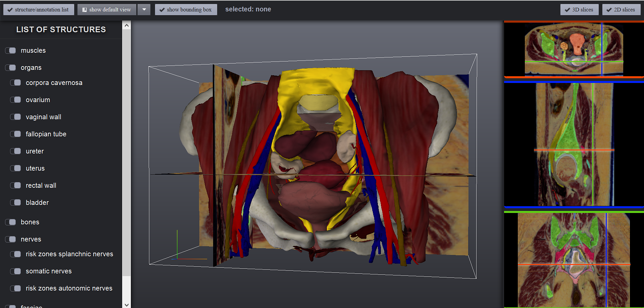Click the coronal 2D slice view
The width and height of the screenshot is (644, 308).
(574, 260)
